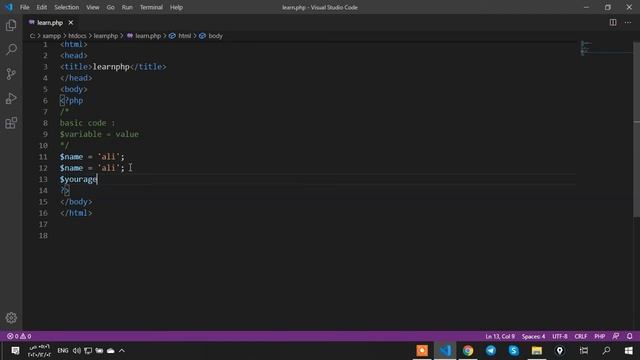Screen dimensions: 640x360
Task: Open File Explorer from the taskbar
Action: 536,350
